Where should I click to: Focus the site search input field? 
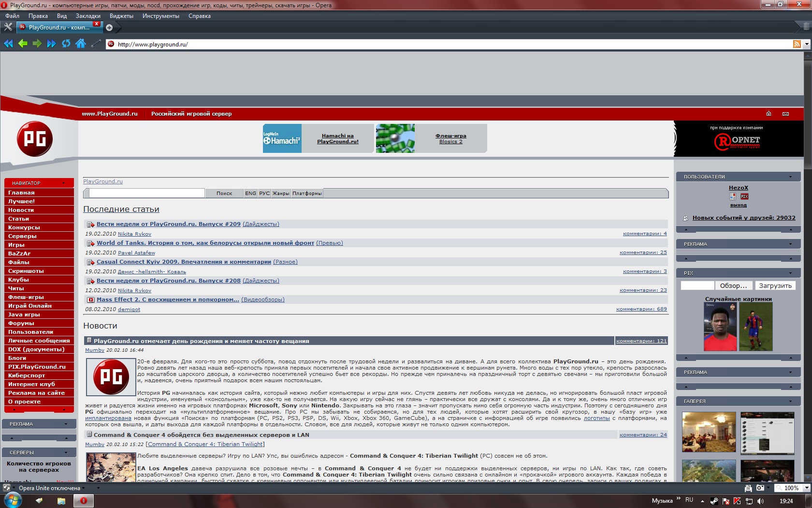[147, 194]
